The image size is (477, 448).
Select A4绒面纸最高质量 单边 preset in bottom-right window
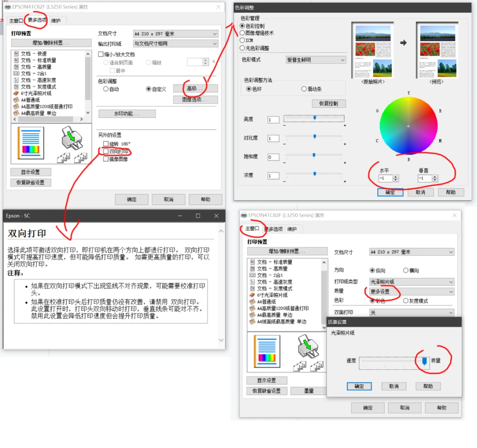(x=278, y=321)
